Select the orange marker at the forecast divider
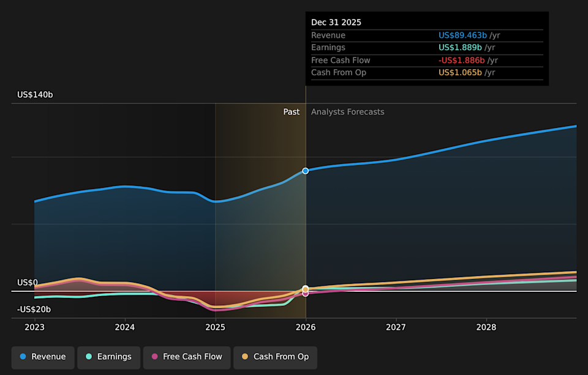The width and height of the screenshot is (588, 375). pos(305,288)
